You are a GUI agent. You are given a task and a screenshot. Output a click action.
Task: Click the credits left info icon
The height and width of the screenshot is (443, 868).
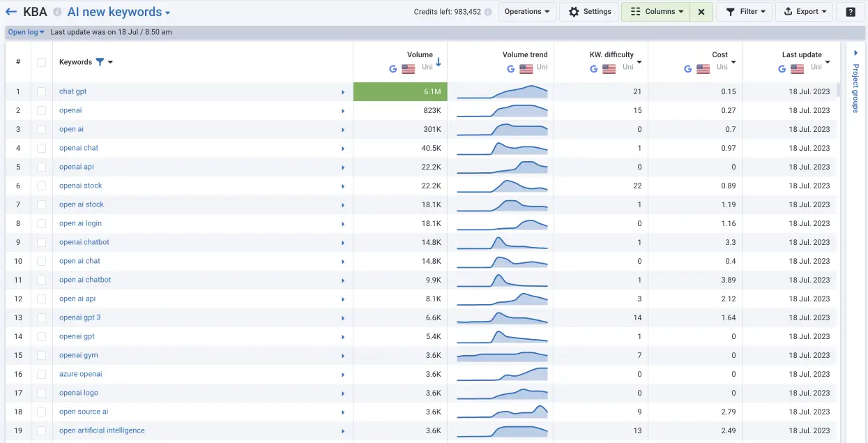(488, 12)
